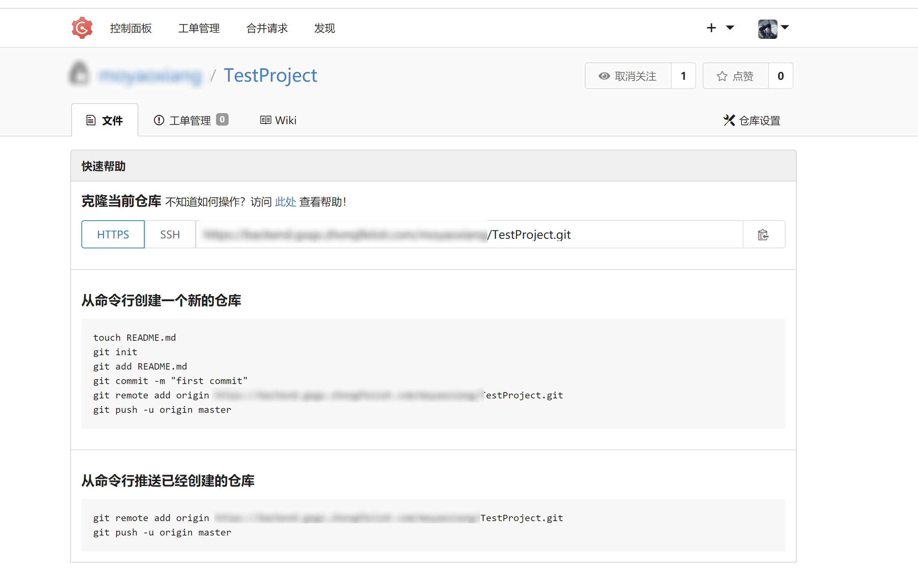This screenshot has height=588, width=918.
Task: Switch to the 工单管理 repository tab
Action: [190, 120]
